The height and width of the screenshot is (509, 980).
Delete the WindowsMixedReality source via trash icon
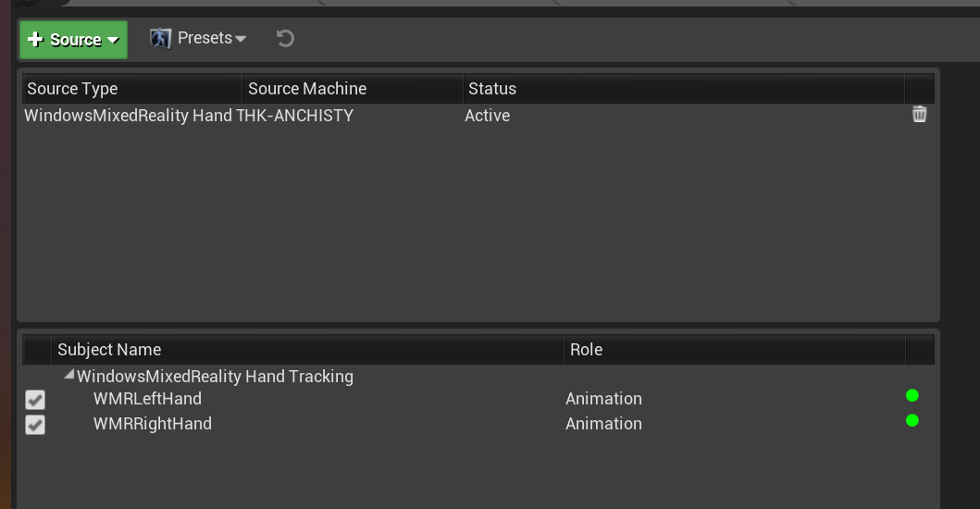coord(919,115)
